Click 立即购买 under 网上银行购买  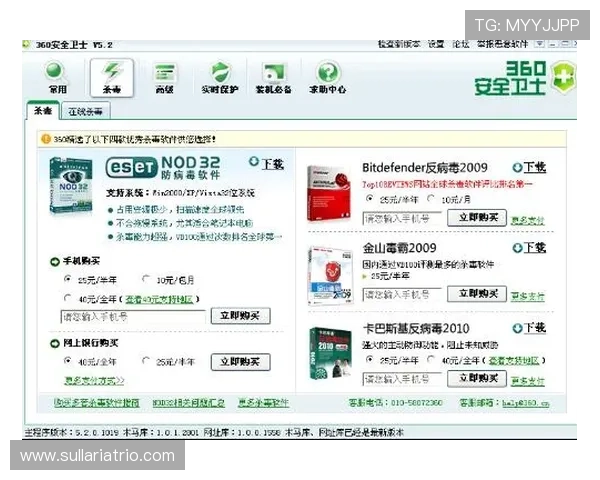(240, 362)
